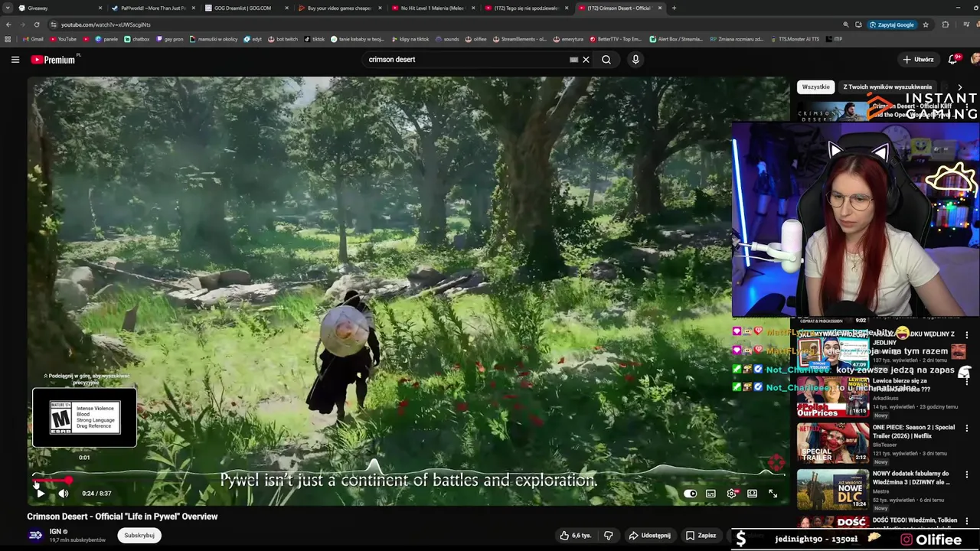The height and width of the screenshot is (551, 980).
Task: Click the address bar URL
Action: coord(106,24)
